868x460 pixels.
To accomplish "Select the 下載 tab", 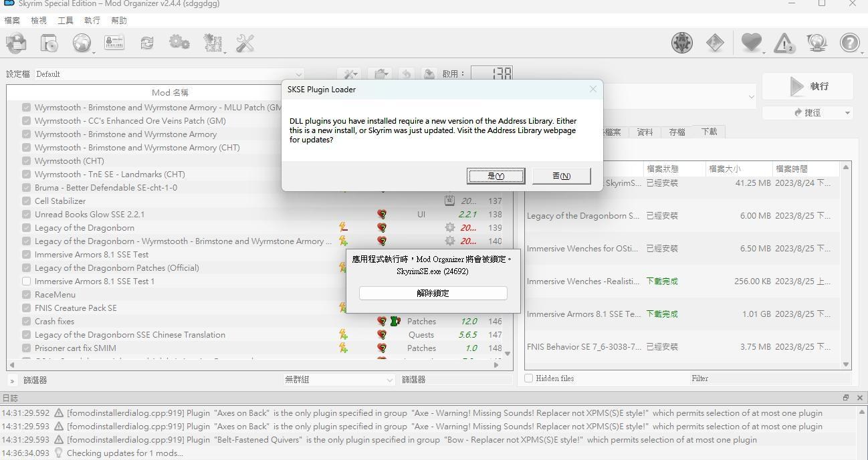I will 709,132.
